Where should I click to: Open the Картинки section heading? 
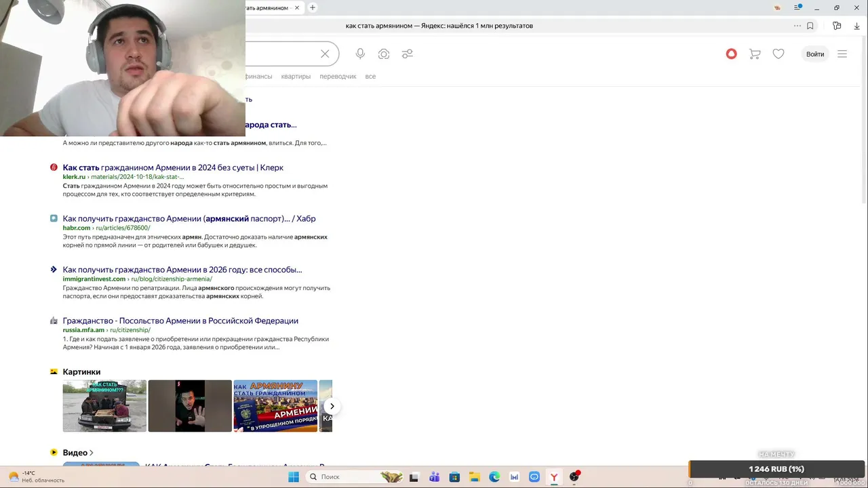81,371
